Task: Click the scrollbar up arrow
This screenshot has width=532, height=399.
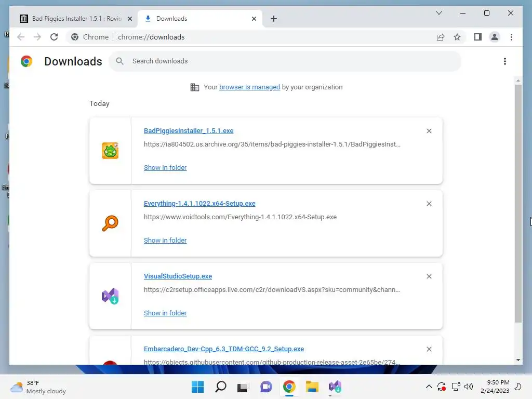Action: click(x=518, y=81)
